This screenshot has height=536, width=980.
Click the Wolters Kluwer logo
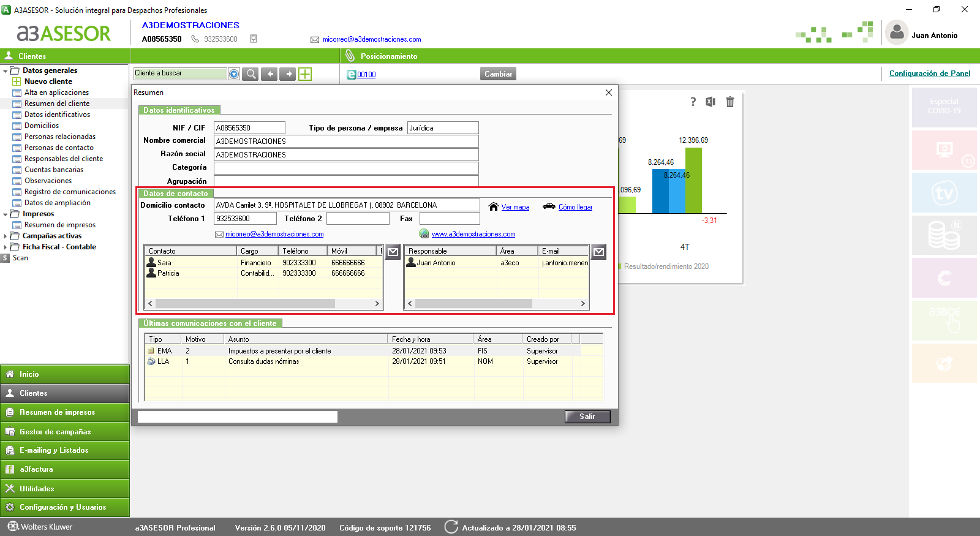(x=40, y=527)
